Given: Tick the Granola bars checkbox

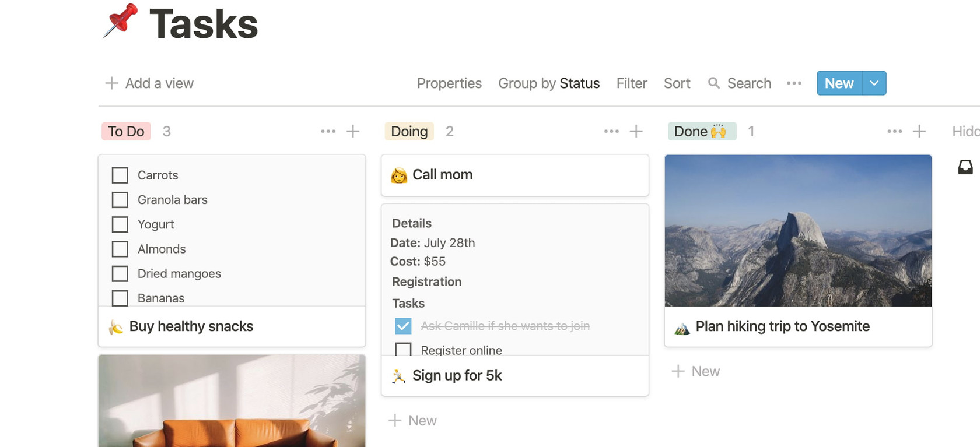Looking at the screenshot, I should point(120,200).
